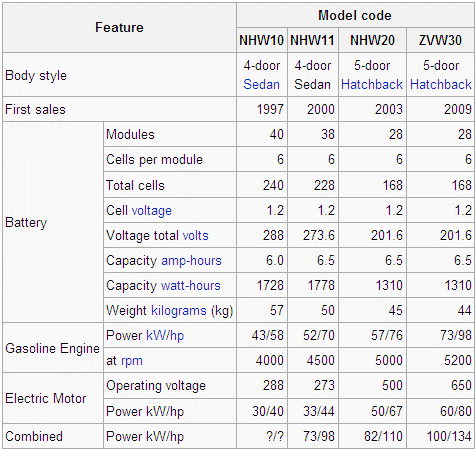The width and height of the screenshot is (476, 453).
Task: Click the Electric Motor row label
Action: coord(53,398)
